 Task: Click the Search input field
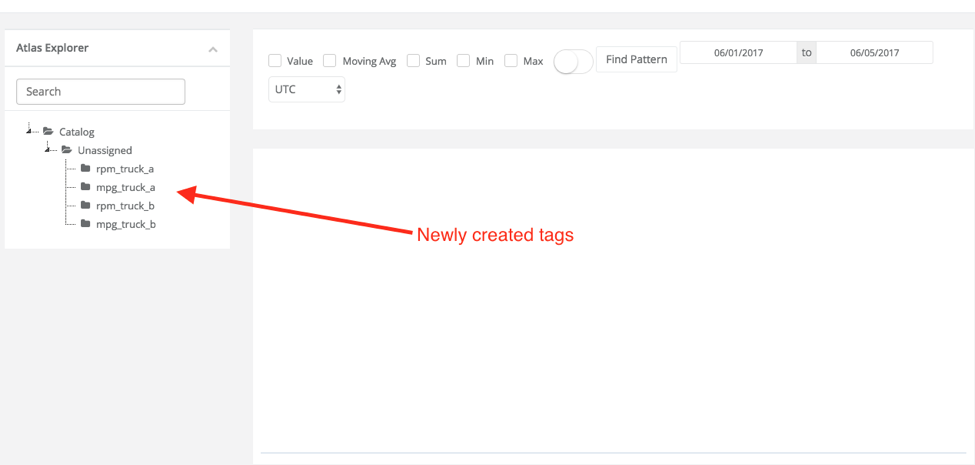click(x=101, y=91)
